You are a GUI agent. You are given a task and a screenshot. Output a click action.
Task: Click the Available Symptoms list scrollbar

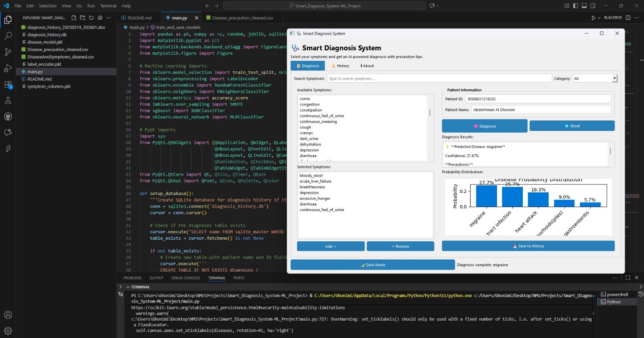click(429, 113)
